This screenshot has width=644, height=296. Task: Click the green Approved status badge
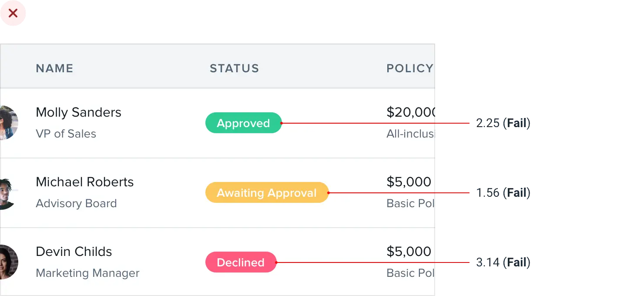pyautogui.click(x=243, y=123)
